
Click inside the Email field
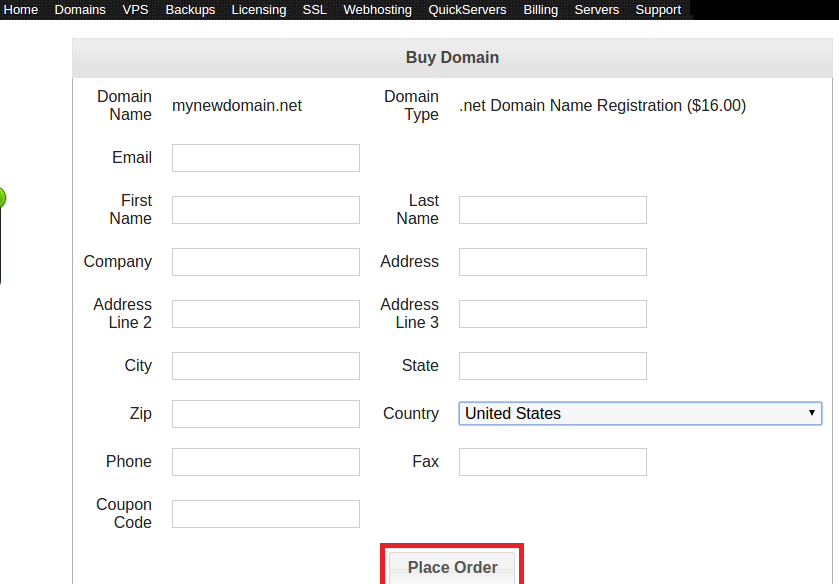(x=265, y=157)
